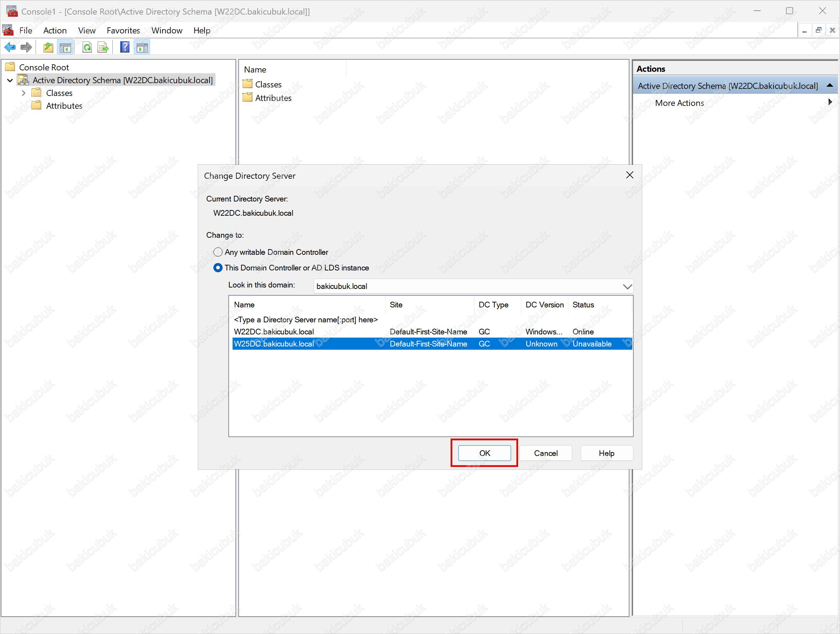Click the Export List toolbar icon

pos(103,47)
